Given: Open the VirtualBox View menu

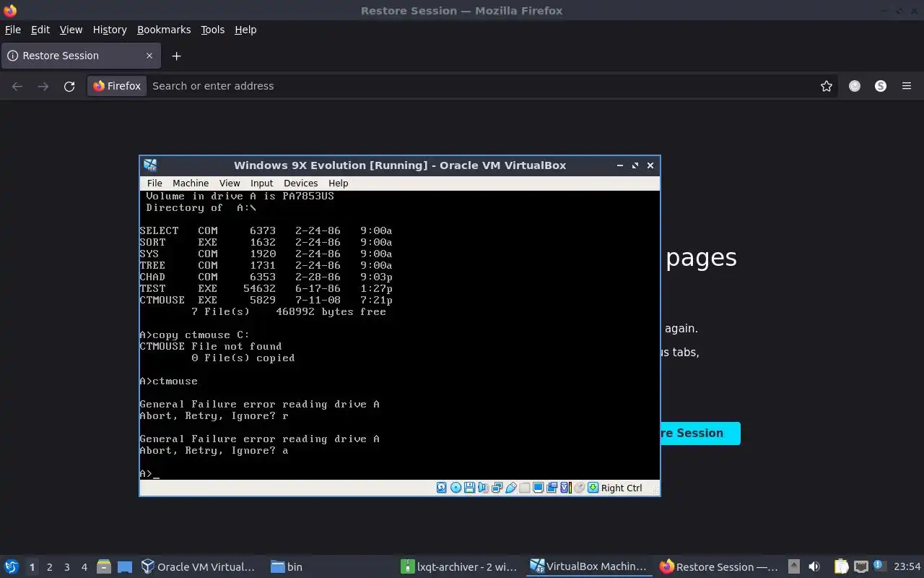Looking at the screenshot, I should pyautogui.click(x=230, y=183).
